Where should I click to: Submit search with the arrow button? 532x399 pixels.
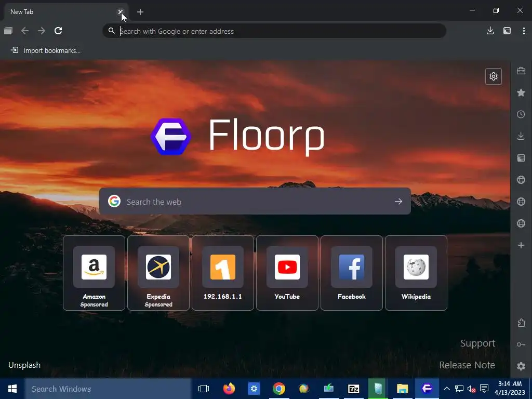click(398, 202)
